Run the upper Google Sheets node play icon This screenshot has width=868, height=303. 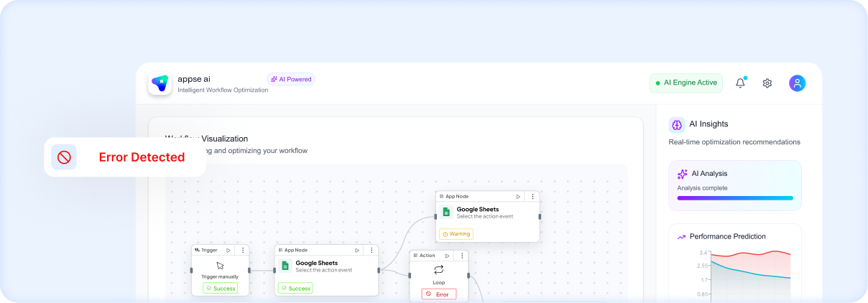[518, 196]
